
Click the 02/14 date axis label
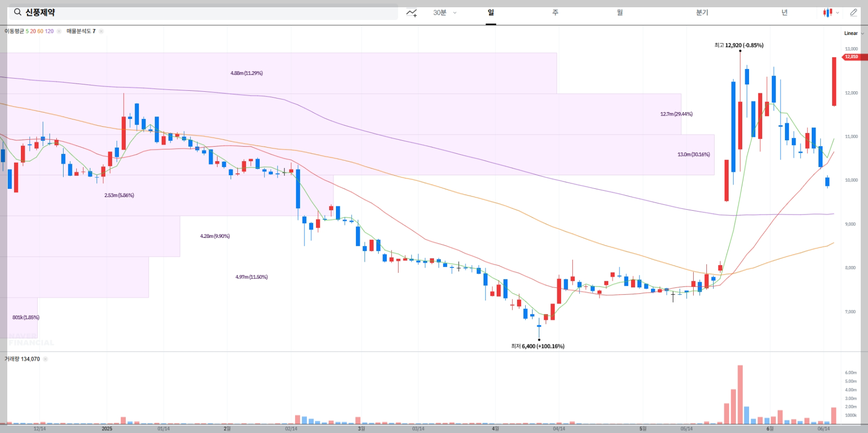[291, 429]
